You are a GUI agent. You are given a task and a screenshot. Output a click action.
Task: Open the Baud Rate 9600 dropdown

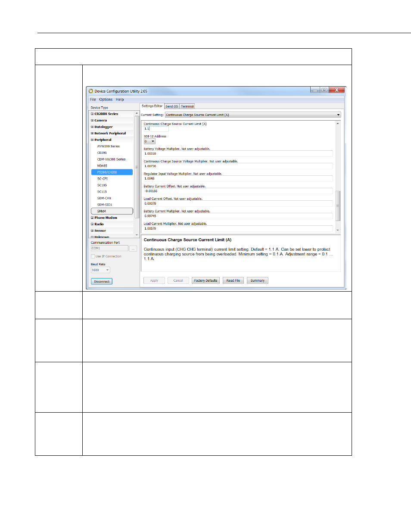coord(100,270)
